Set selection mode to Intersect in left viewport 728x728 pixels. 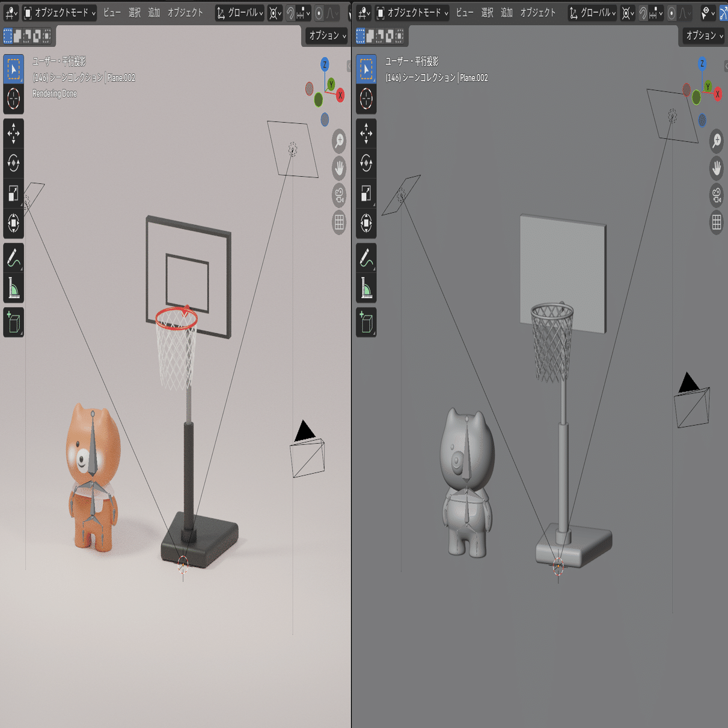coord(46,36)
